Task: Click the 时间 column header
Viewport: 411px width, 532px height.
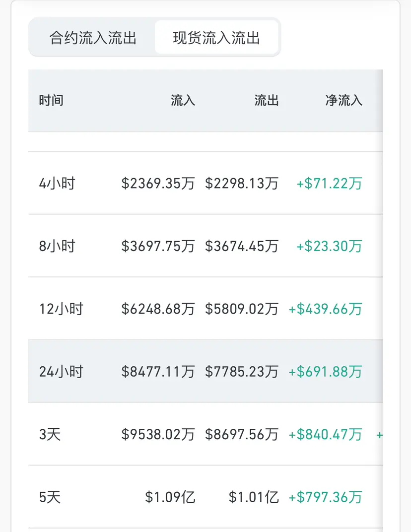Action: pyautogui.click(x=51, y=100)
